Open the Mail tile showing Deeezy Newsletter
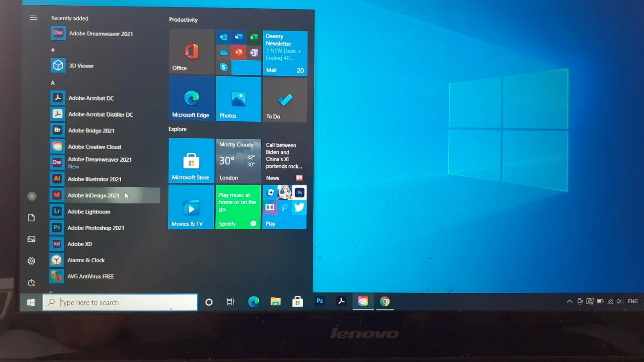The height and width of the screenshot is (362, 644). [285, 53]
